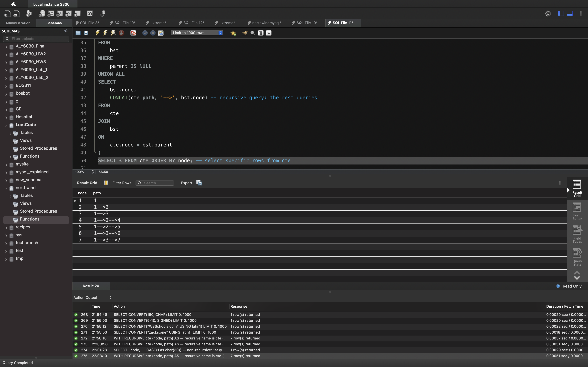Toggle the bottom output panel visibility
Viewport: 588px width, 367px height.
pyautogui.click(x=570, y=14)
